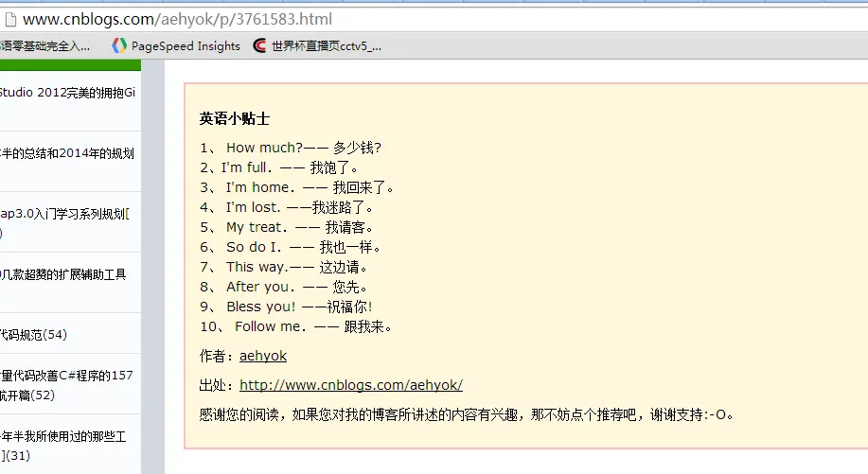Open the Studio 2012完美的拥抱Gi sidebar article
Image resolution: width=868 pixels, height=474 pixels.
pyautogui.click(x=67, y=93)
